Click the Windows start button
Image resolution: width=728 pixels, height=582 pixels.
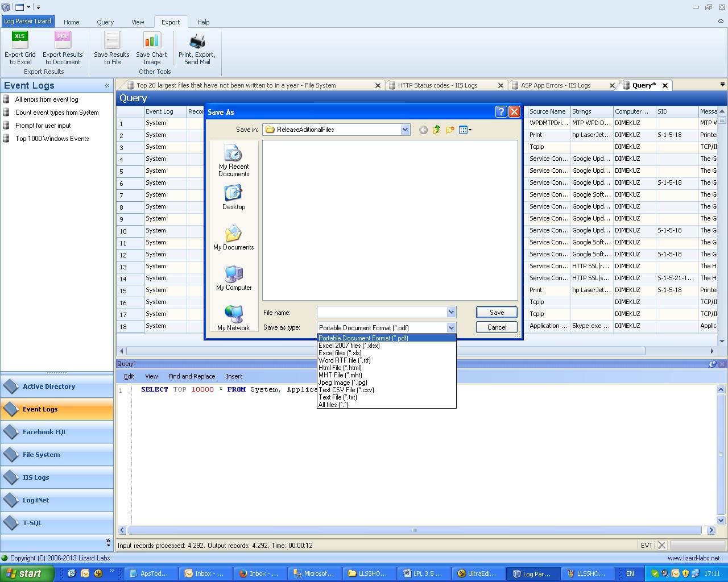[x=27, y=573]
